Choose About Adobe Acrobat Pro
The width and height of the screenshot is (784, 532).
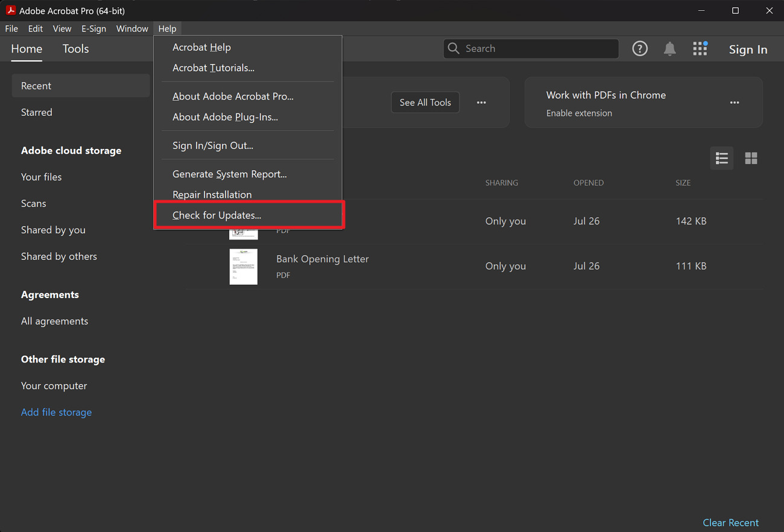[x=248, y=96]
